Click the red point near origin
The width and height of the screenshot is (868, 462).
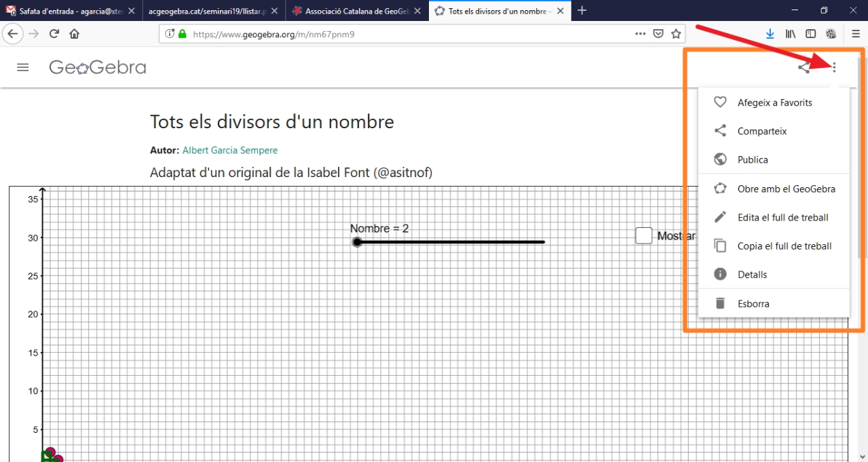pos(50,452)
